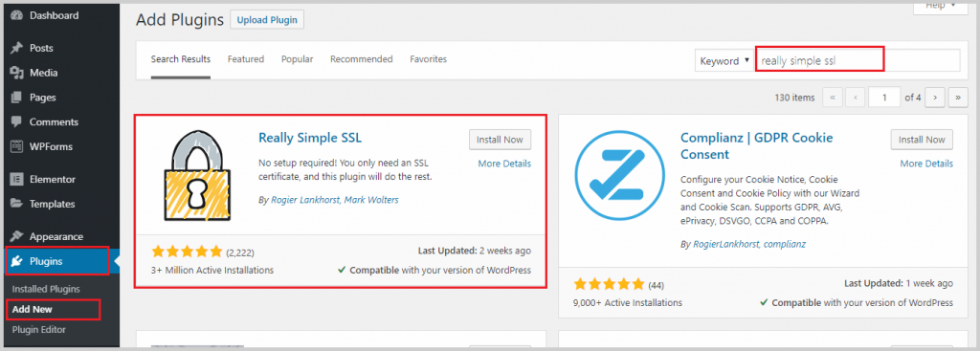Screen dimensions: 980x351
Task: Click "Last Updated: 2 weeks ago" text
Action: click(475, 251)
